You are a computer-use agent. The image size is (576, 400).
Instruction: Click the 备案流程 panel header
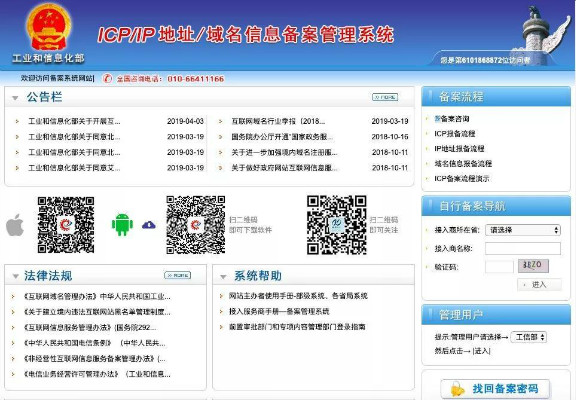tap(496, 97)
